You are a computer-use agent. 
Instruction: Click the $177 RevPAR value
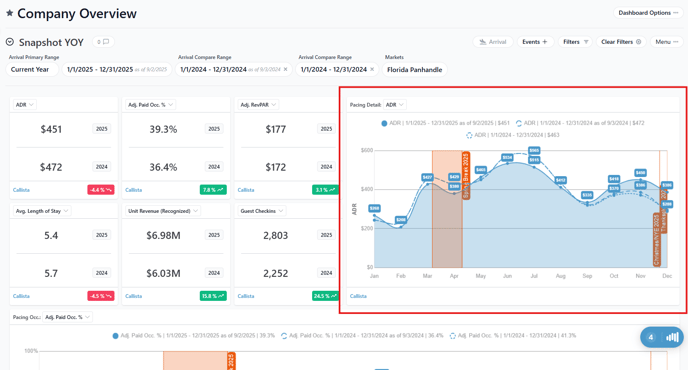pos(276,129)
